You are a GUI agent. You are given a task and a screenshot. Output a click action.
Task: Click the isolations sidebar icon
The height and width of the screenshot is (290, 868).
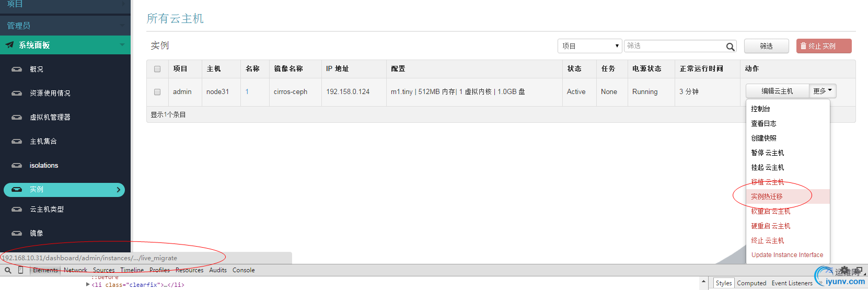coord(17,165)
